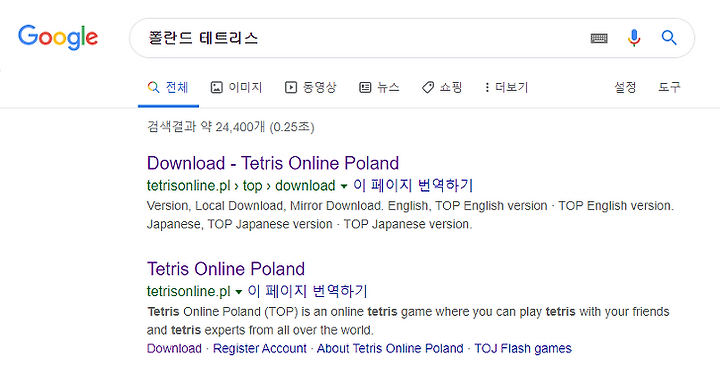Open the 뉴스 tab

point(379,87)
